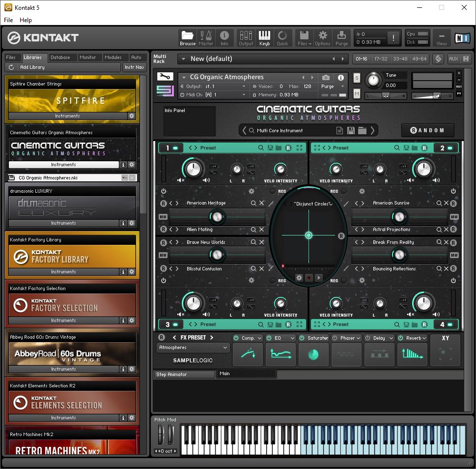The image size is (476, 469).
Task: Open the File menu
Action: pyautogui.click(x=8, y=20)
